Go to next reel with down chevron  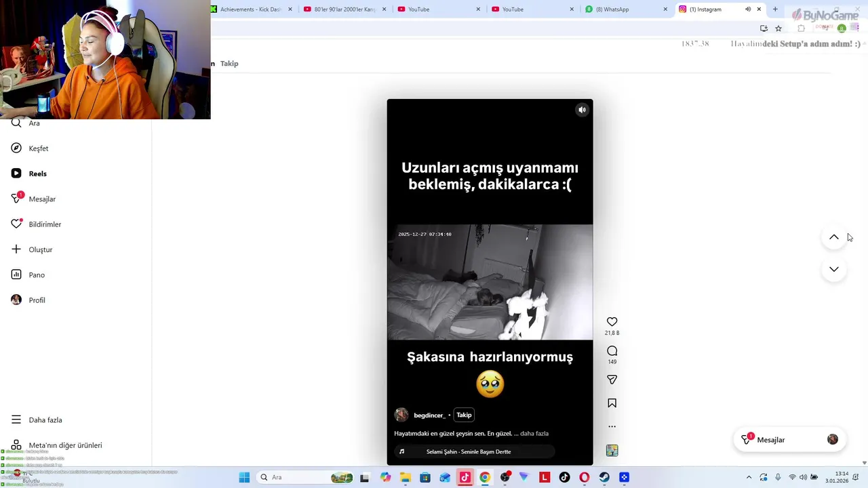tap(834, 269)
